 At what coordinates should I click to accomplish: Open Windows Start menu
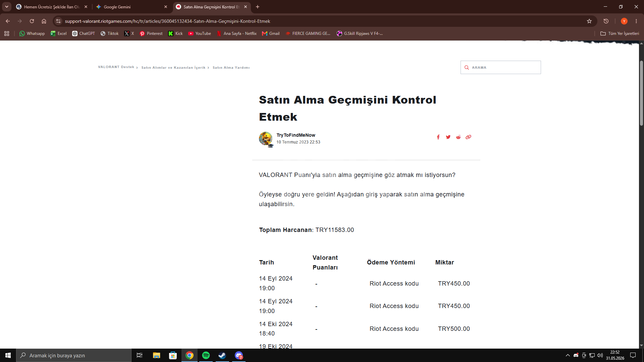coord(8,355)
